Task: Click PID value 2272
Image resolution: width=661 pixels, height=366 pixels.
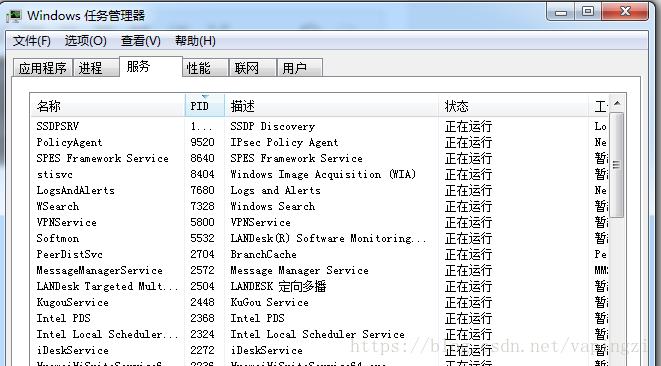Action: point(202,351)
